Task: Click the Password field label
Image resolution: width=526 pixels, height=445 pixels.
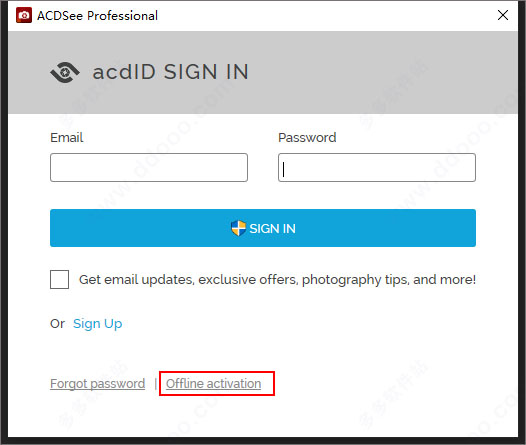Action: pos(307,137)
